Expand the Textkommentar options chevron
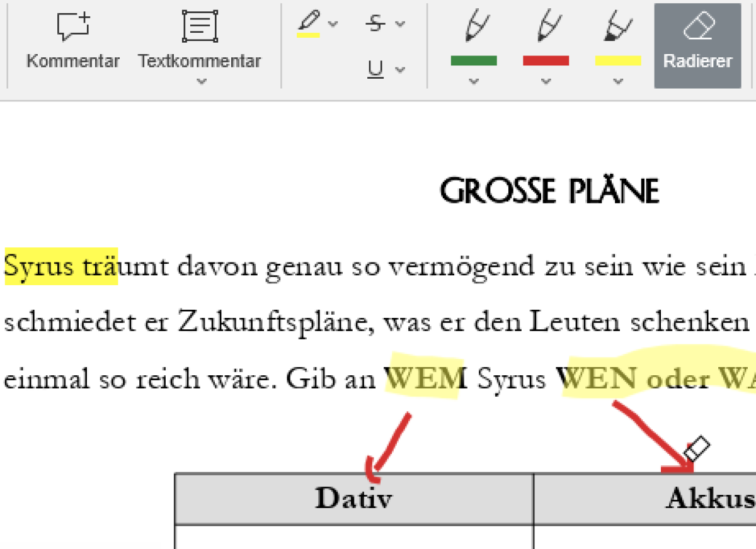This screenshot has height=549, width=756. coord(202,81)
